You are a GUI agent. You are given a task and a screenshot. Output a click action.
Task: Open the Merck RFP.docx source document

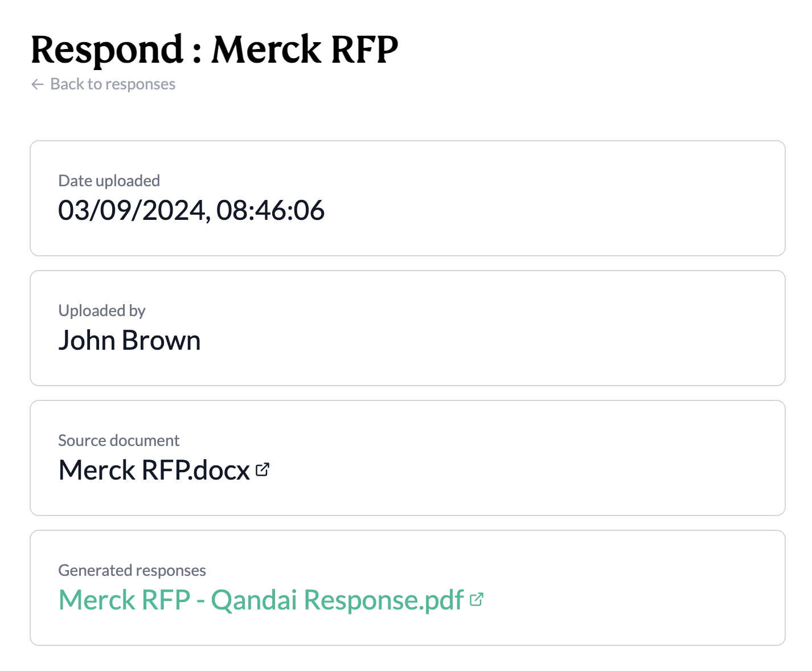click(154, 470)
